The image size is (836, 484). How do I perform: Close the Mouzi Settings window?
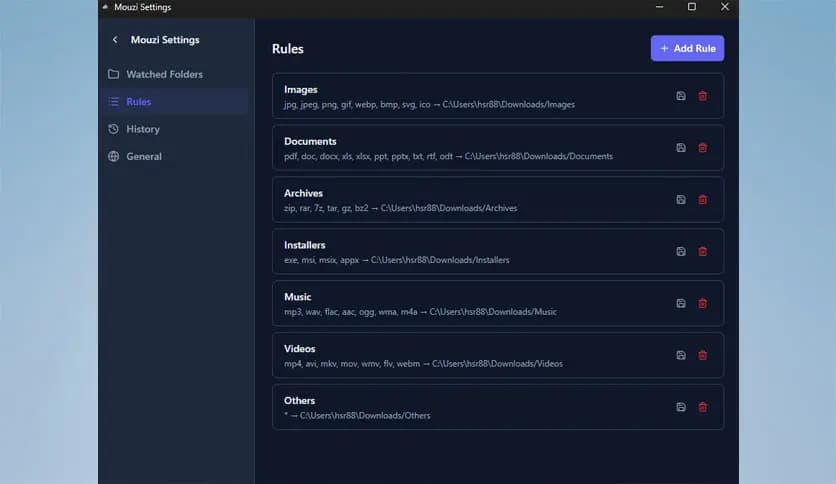(x=725, y=7)
